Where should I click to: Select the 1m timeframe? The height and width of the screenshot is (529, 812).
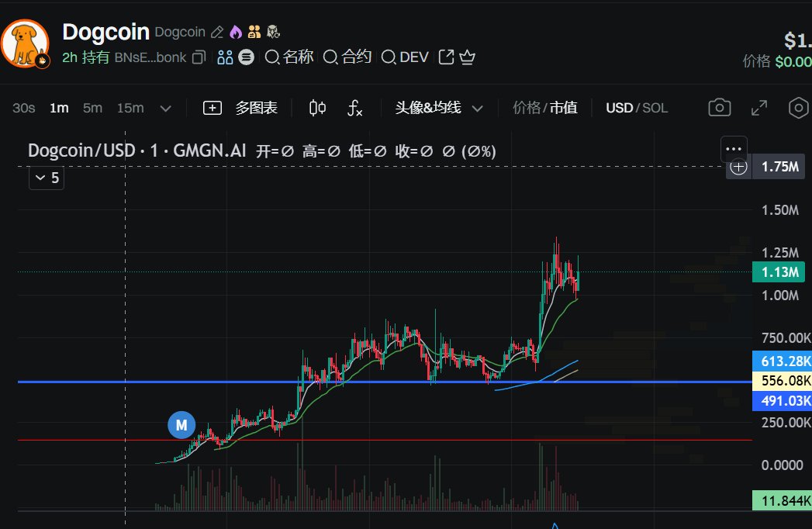pos(59,108)
